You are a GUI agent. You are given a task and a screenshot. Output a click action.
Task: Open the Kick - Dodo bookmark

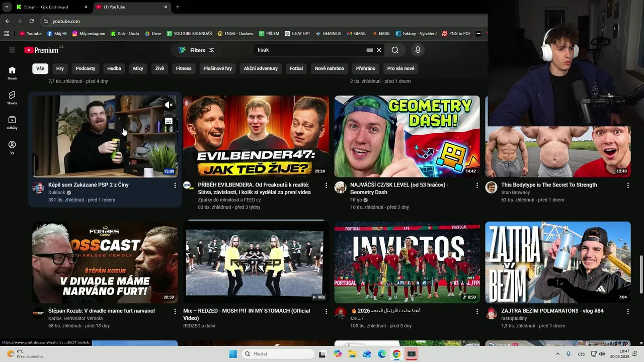125,34
